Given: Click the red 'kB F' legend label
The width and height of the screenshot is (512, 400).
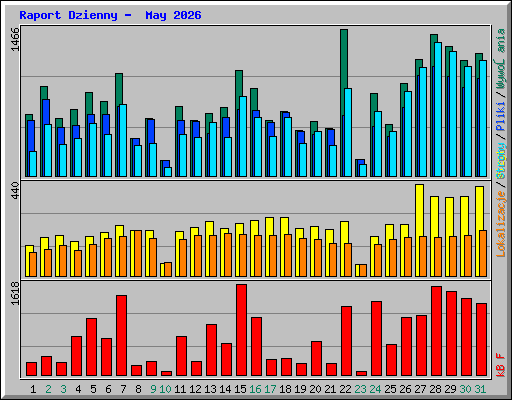Looking at the screenshot, I should (501, 365).
